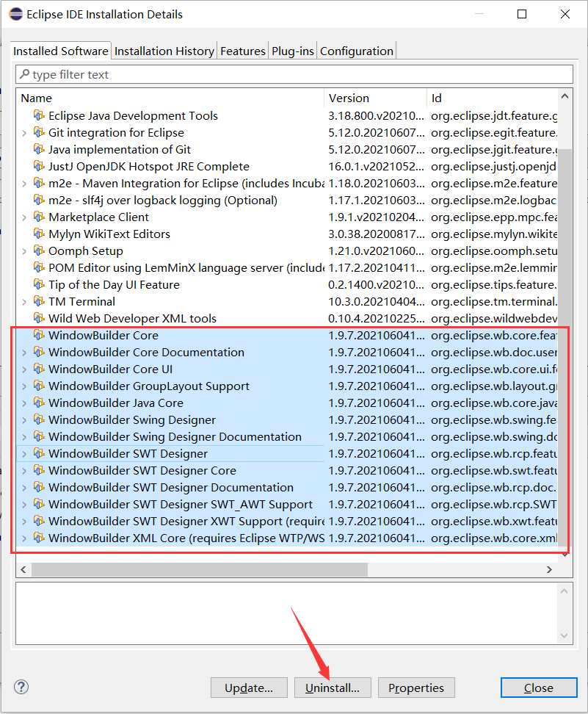The image size is (588, 714).
Task: Click the Properties button
Action: [x=415, y=688]
